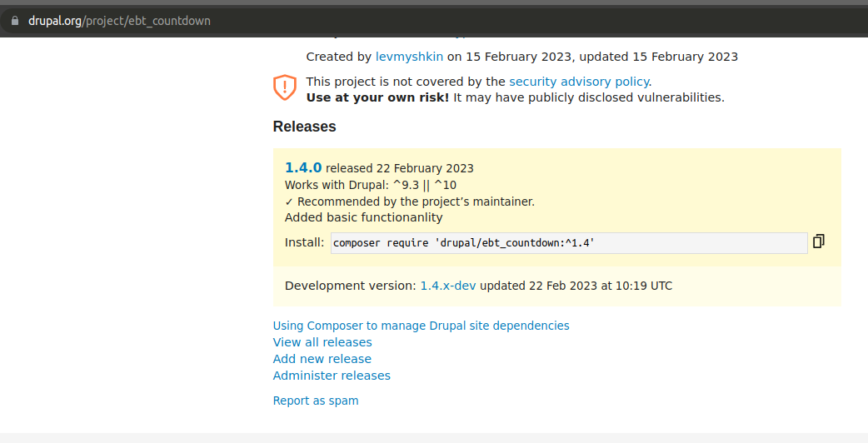The width and height of the screenshot is (868, 443).
Task: Click the lock icon in address bar
Action: (x=15, y=21)
